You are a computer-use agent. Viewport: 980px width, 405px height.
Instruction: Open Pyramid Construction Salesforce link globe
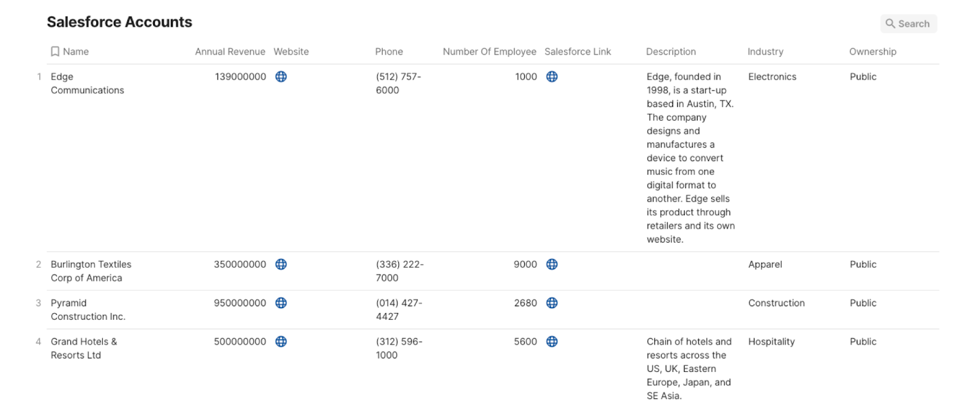click(x=552, y=303)
